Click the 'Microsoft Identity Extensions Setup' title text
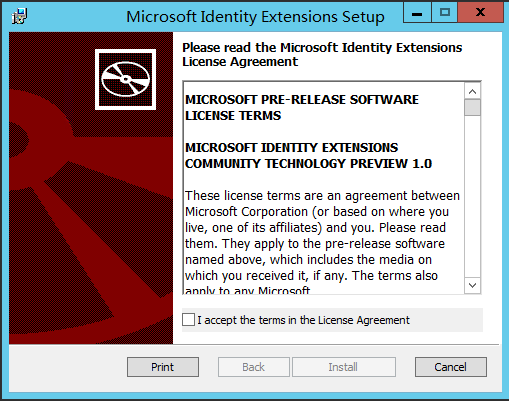The width and height of the screenshot is (509, 401). pos(255,17)
